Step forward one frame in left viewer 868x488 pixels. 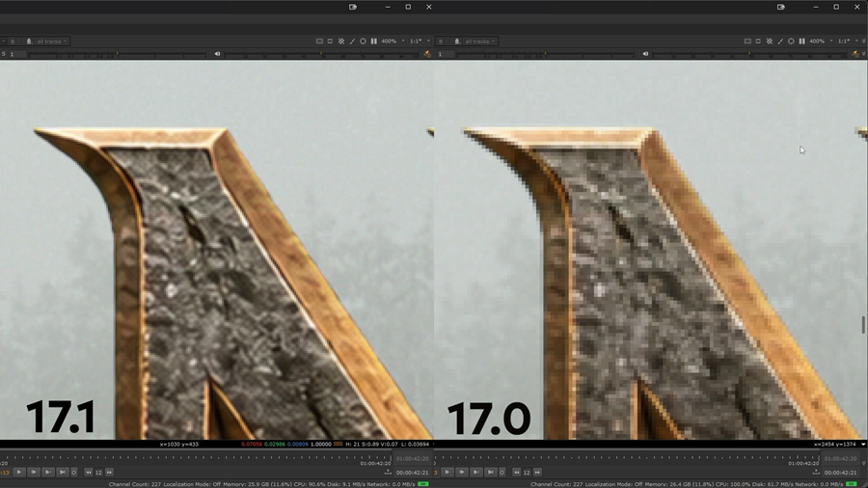47,472
